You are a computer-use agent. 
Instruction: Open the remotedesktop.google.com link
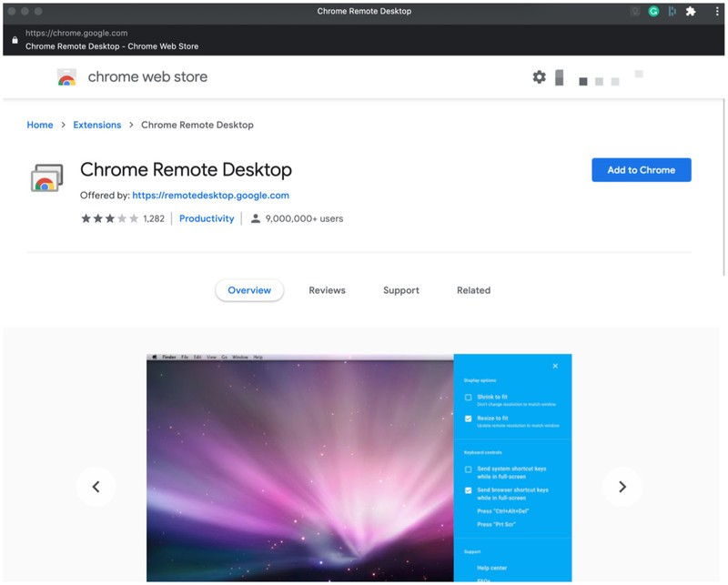tap(211, 196)
